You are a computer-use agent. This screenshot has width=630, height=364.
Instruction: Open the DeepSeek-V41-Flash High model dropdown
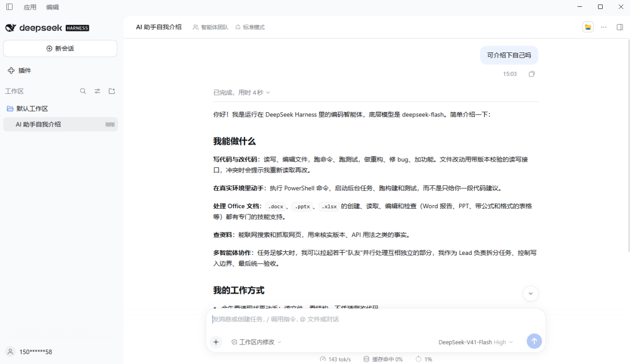476,342
